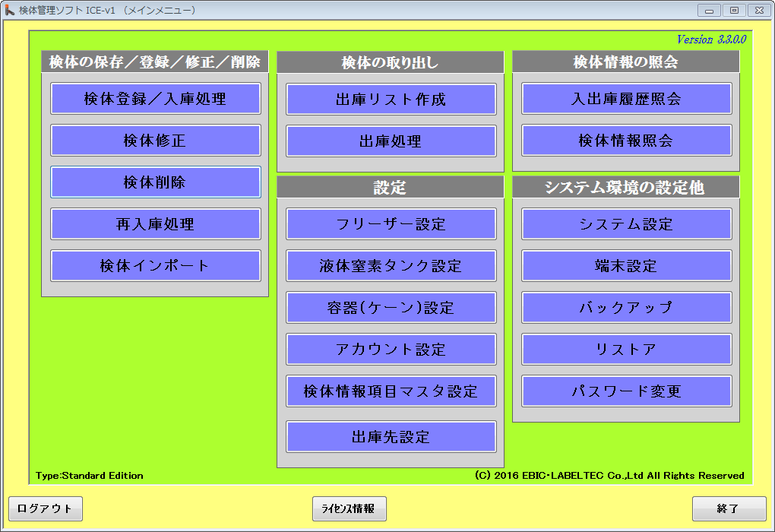Click the ログアウト button

pyautogui.click(x=46, y=508)
